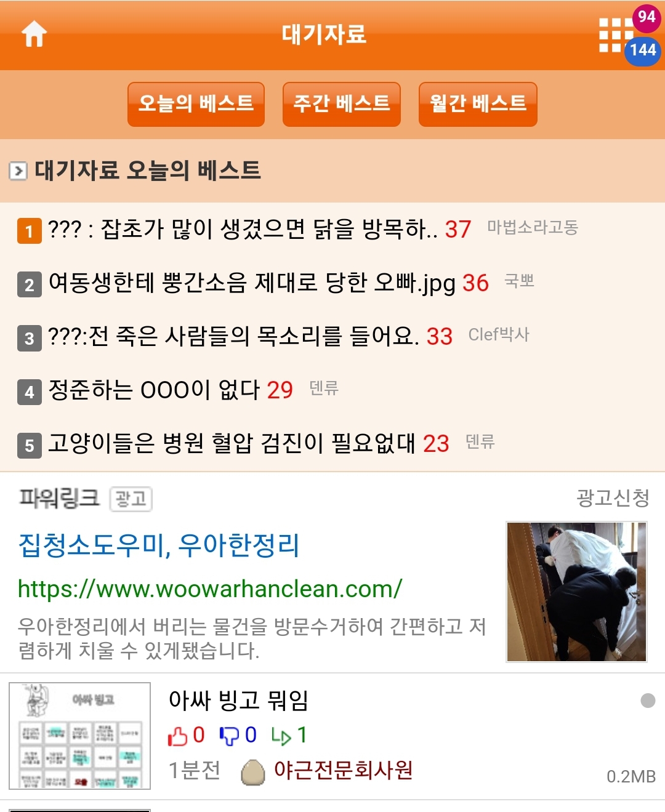
Task: Switch to 월간 베스트 tab
Action: [x=478, y=104]
